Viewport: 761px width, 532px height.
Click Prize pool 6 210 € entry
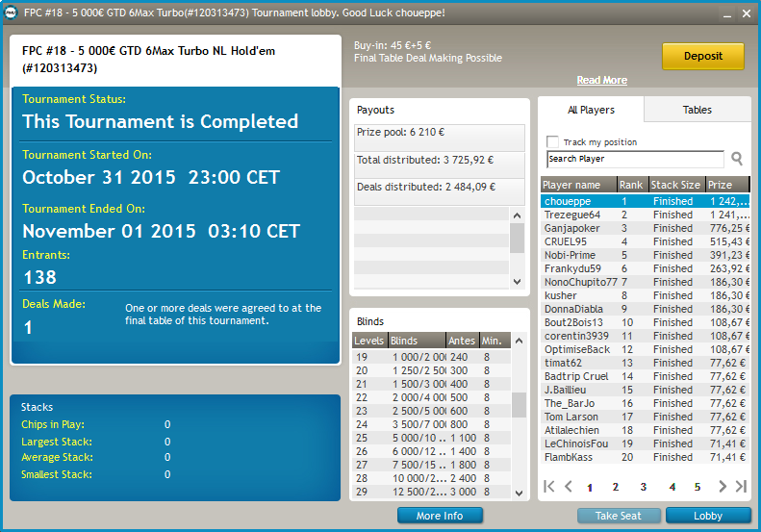click(440, 138)
